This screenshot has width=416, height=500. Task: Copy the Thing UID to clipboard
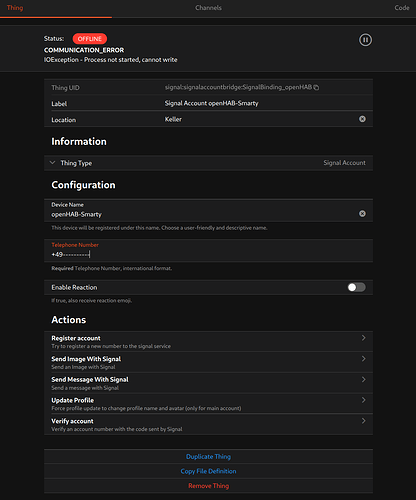[x=316, y=87]
